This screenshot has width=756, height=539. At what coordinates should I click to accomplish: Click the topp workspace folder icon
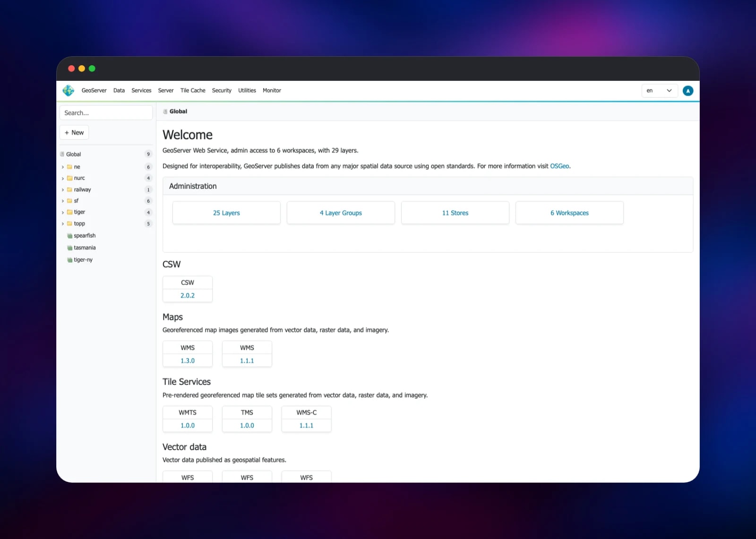point(69,223)
